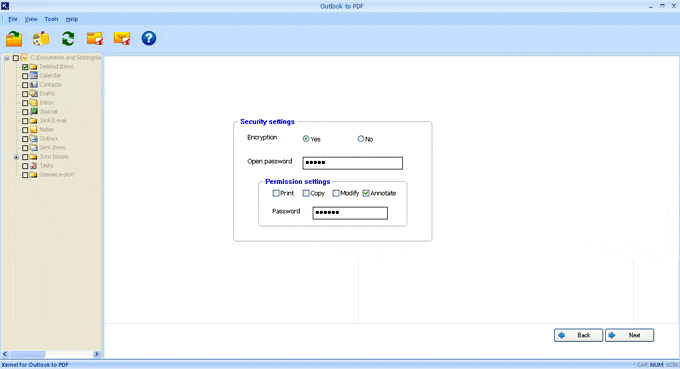Screen dimensions: 680x369
Task: Select Encryption Yes radio button
Action: (306, 139)
